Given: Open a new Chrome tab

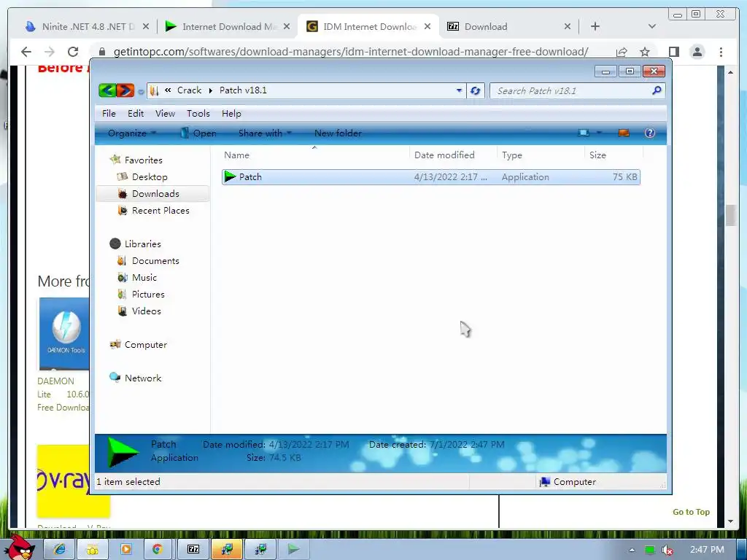Looking at the screenshot, I should [595, 27].
